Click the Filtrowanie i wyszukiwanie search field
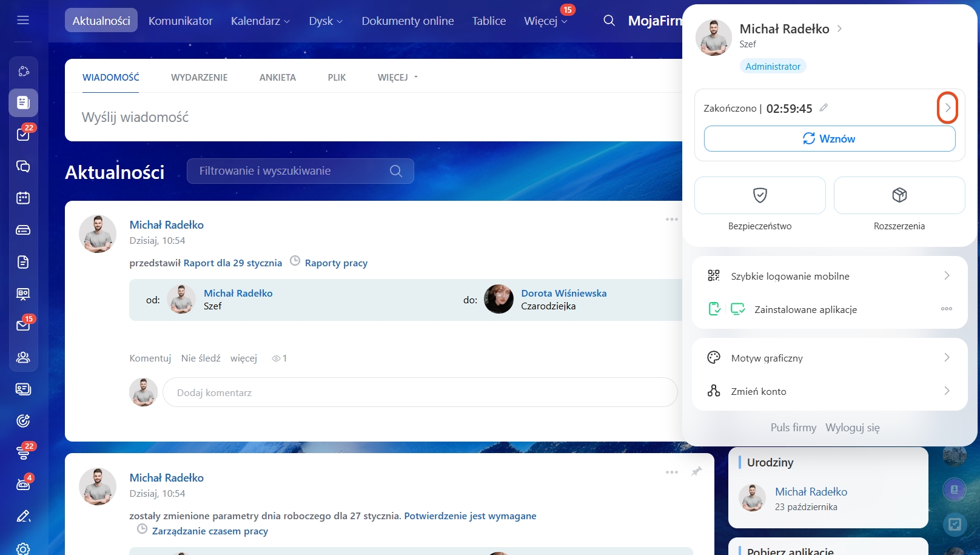The image size is (980, 555). click(x=300, y=171)
